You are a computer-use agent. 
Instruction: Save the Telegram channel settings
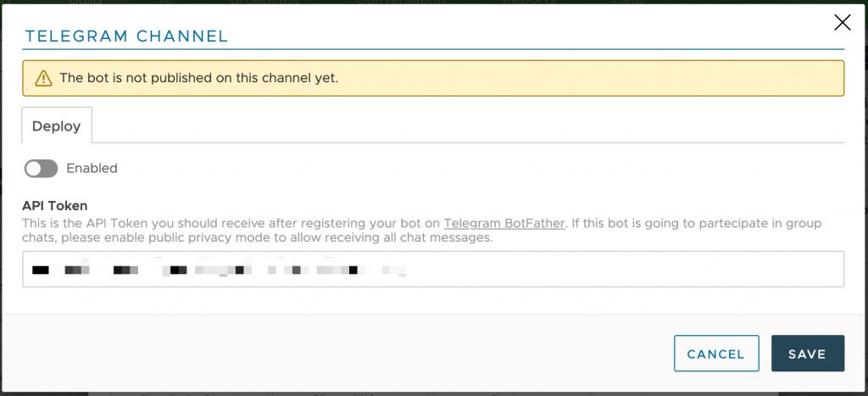click(808, 354)
